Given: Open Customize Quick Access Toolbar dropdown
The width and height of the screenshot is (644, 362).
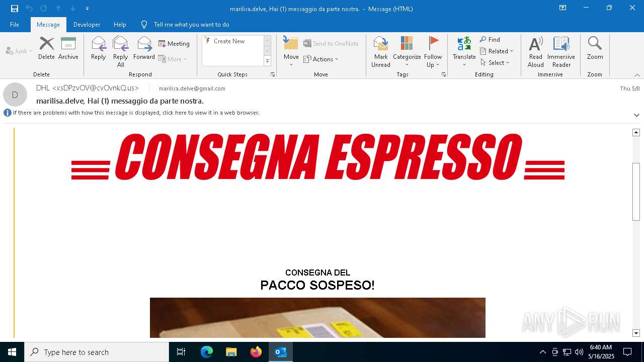Looking at the screenshot, I should [87, 9].
